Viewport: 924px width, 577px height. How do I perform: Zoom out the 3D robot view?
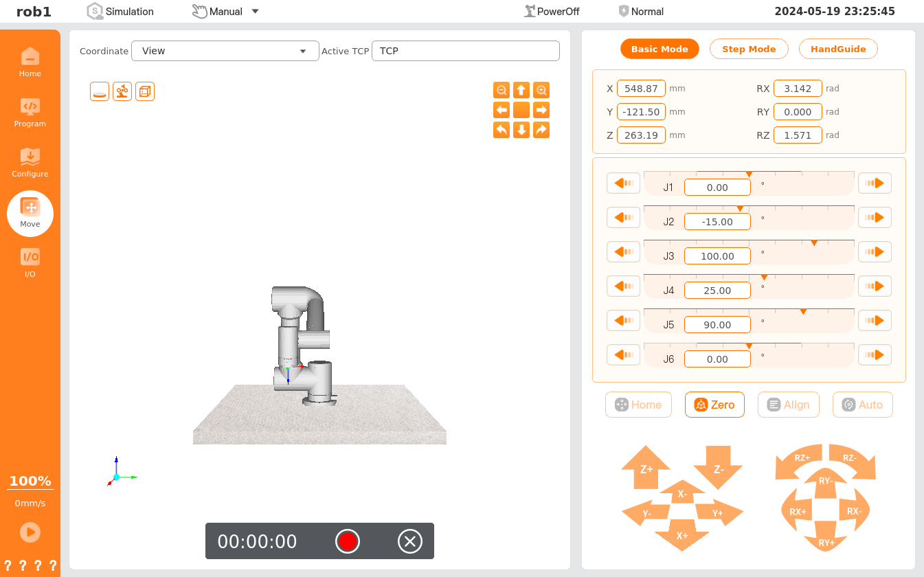click(502, 90)
